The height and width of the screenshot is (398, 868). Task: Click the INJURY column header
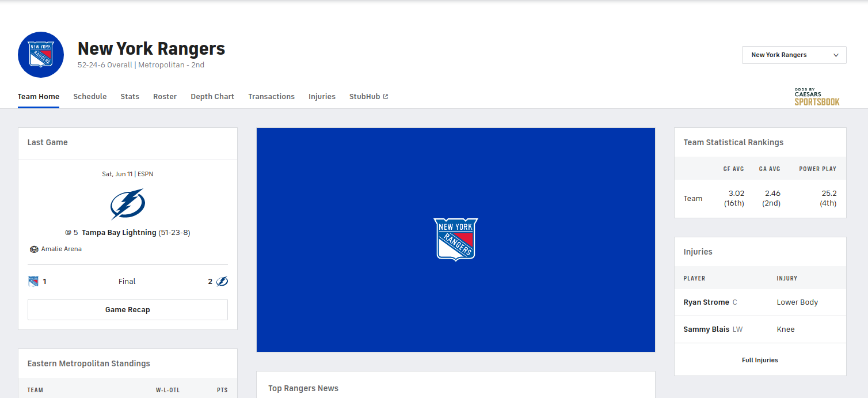point(787,278)
